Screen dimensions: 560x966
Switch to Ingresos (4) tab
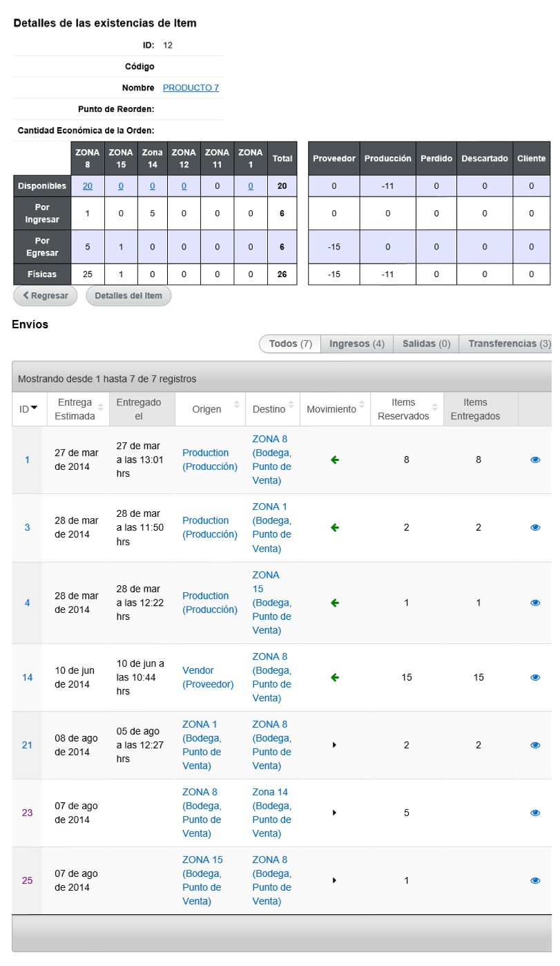pos(357,344)
